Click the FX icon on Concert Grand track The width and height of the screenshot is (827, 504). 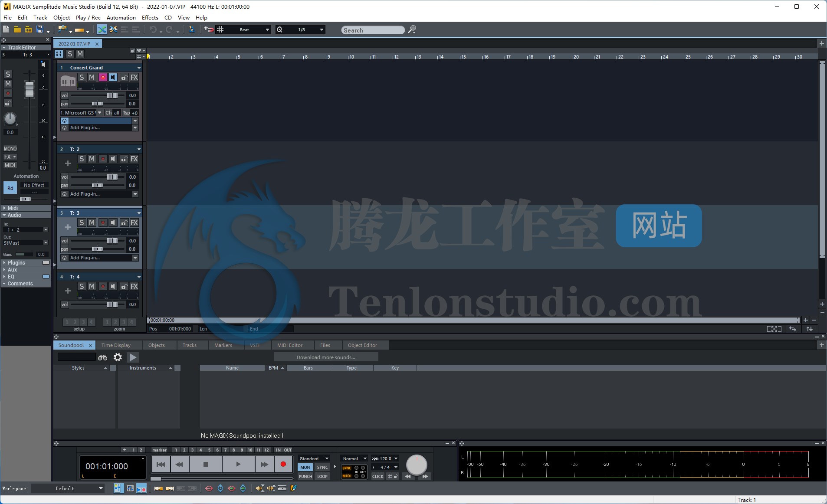pyautogui.click(x=135, y=77)
